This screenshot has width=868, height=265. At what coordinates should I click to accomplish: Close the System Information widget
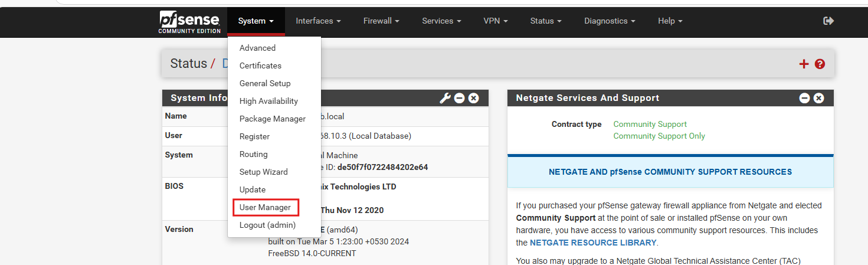pyautogui.click(x=473, y=98)
